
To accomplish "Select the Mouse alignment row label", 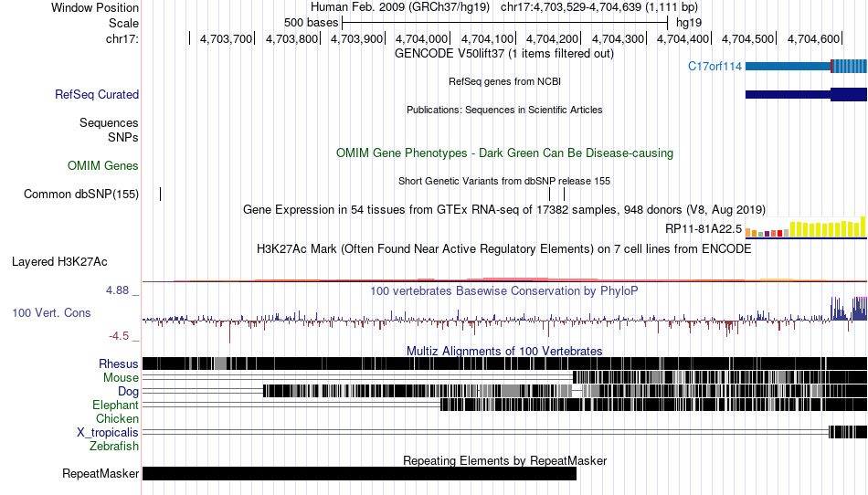I will pyautogui.click(x=121, y=378).
